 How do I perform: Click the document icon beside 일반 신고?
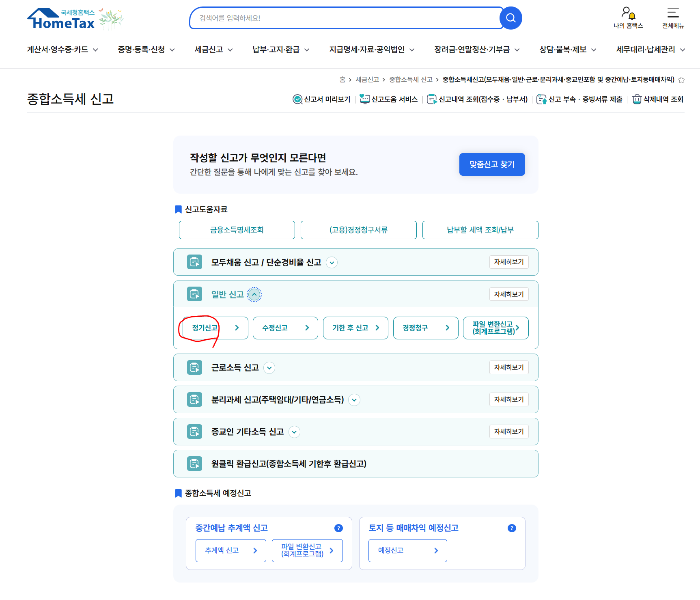(194, 294)
